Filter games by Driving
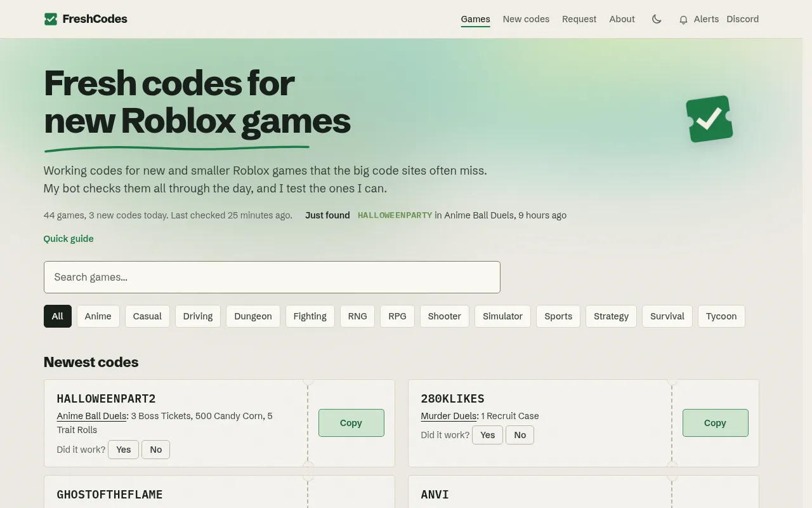 coord(198,316)
